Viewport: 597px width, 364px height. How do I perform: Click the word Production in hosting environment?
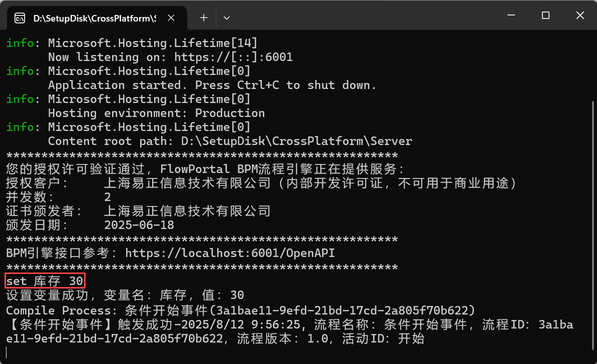coord(229,113)
